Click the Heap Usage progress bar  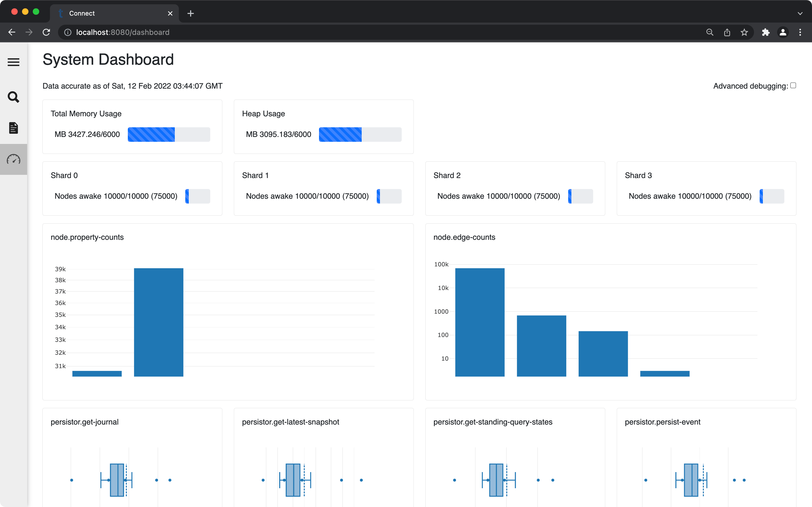[x=360, y=135]
